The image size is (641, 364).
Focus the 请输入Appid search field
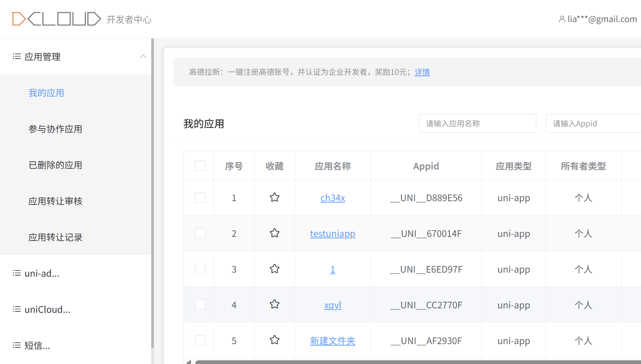(x=593, y=123)
